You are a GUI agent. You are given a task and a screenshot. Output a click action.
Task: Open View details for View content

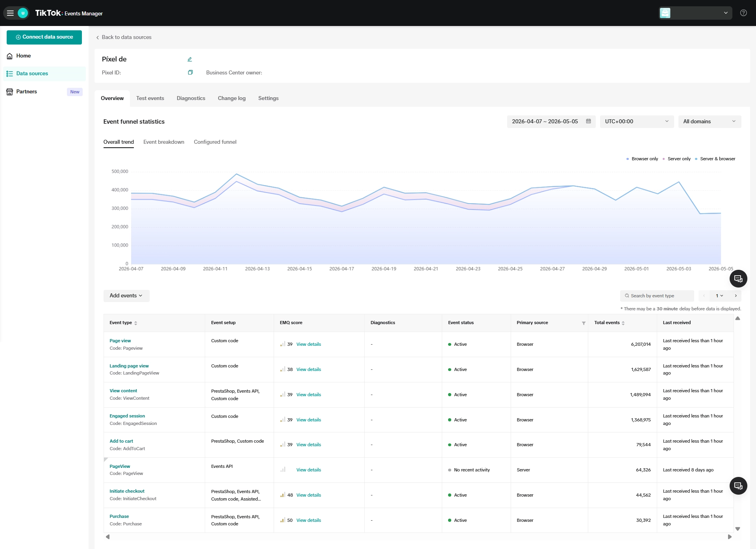pyautogui.click(x=309, y=395)
